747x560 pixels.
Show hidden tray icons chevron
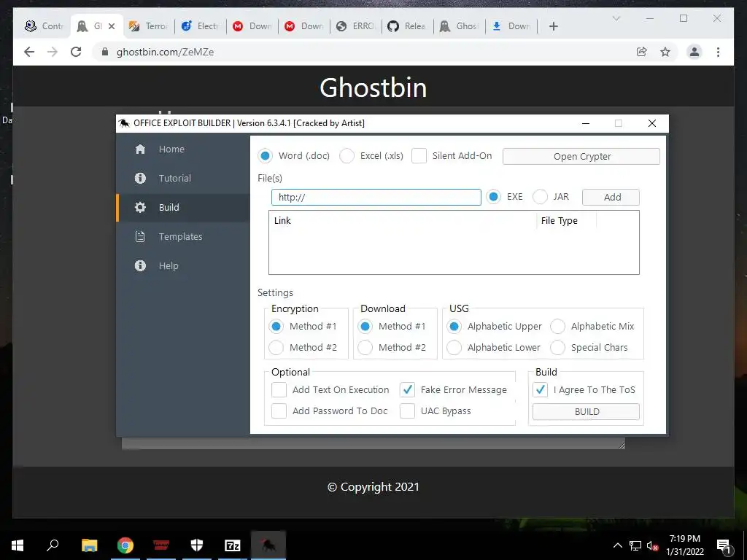coord(617,545)
